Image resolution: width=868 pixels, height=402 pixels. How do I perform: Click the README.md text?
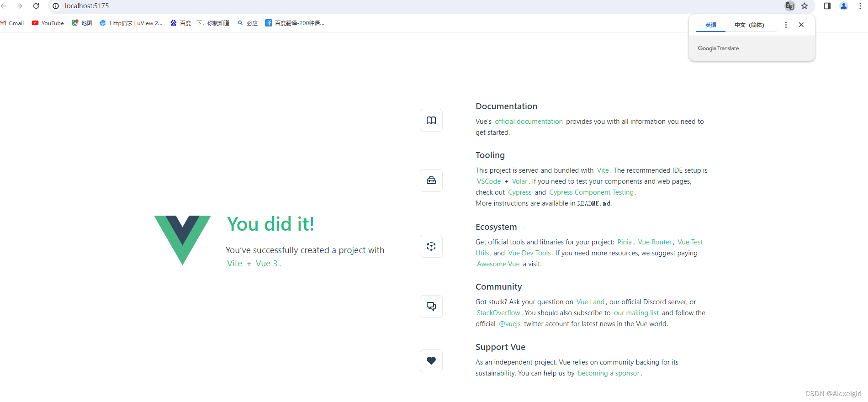[x=594, y=203]
